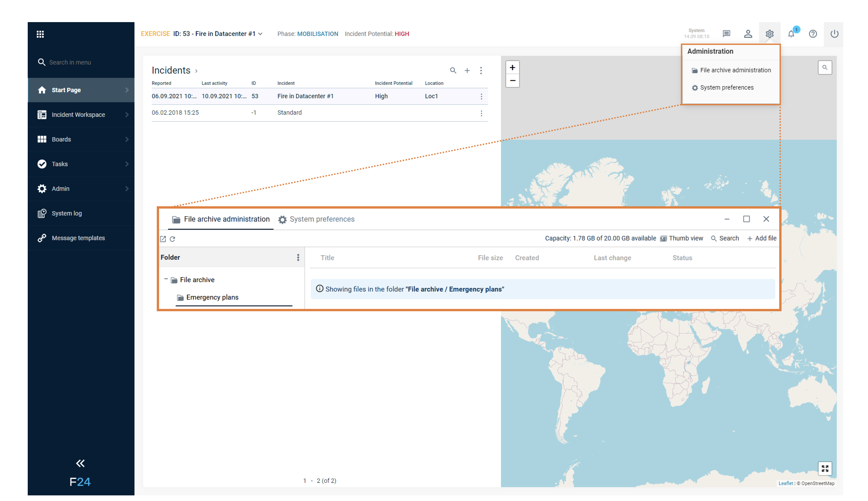Expand Tasks submenu chevron
868x501 pixels.
[x=127, y=164]
